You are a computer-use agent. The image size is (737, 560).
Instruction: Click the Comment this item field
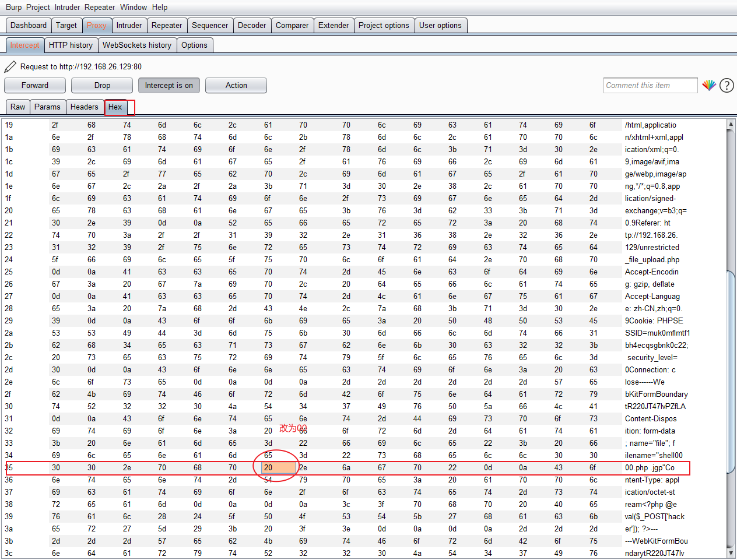(x=651, y=85)
